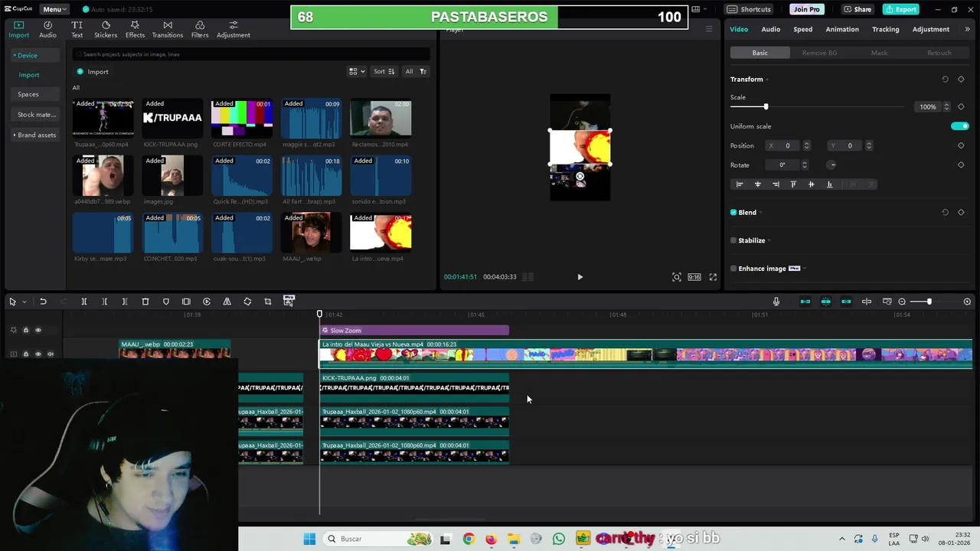Zoom out timeline with minus icon
The width and height of the screenshot is (980, 551).
pos(902,302)
